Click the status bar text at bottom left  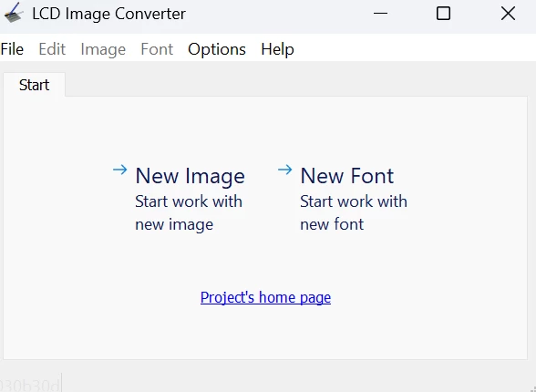click(30, 385)
